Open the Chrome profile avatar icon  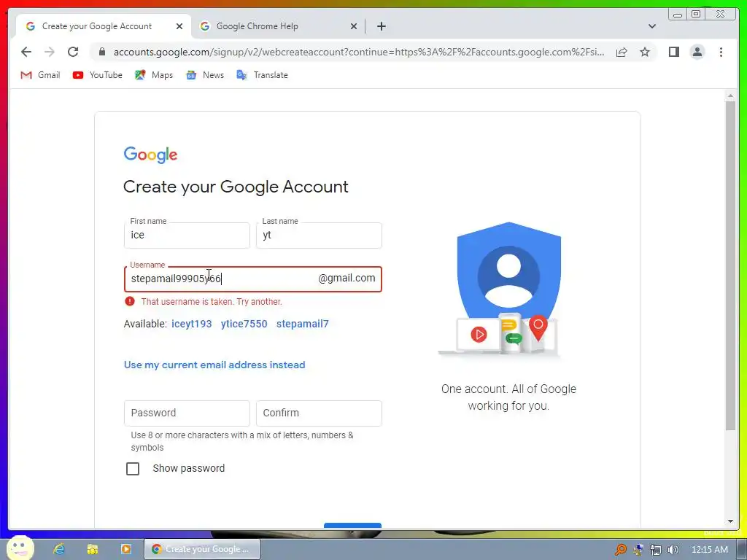click(697, 52)
